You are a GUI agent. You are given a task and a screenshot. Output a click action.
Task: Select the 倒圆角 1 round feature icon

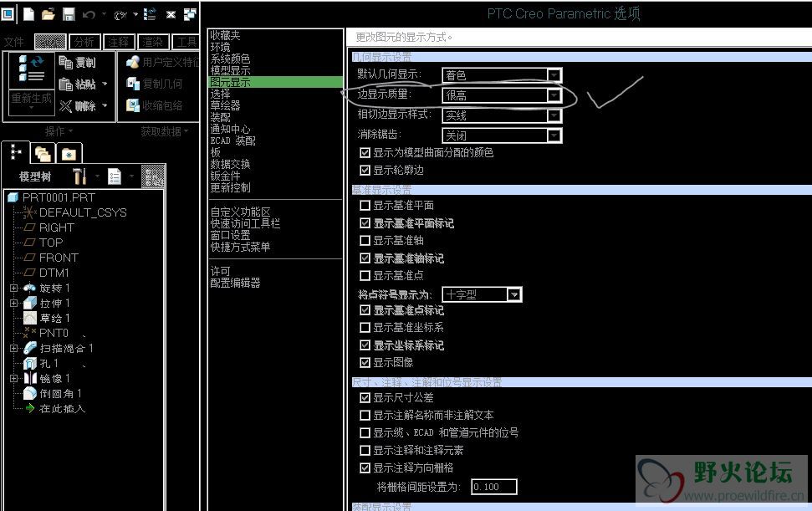(30, 393)
